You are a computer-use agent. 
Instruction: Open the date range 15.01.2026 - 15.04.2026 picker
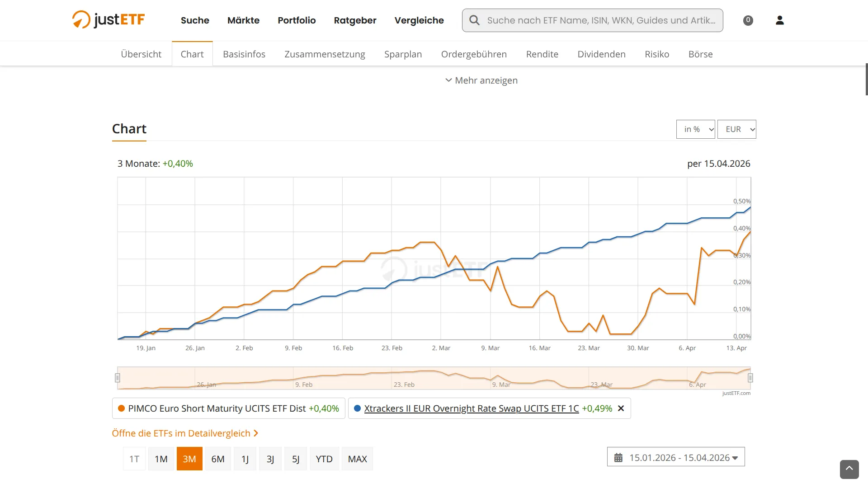(x=676, y=457)
